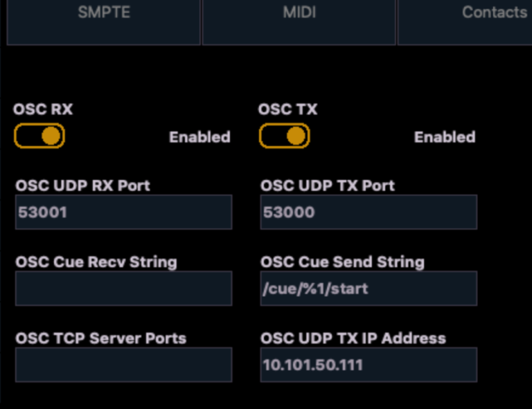Viewport: 532px width, 409px height.
Task: Click the Enabled text beside OSC TX switch
Action: pos(445,137)
